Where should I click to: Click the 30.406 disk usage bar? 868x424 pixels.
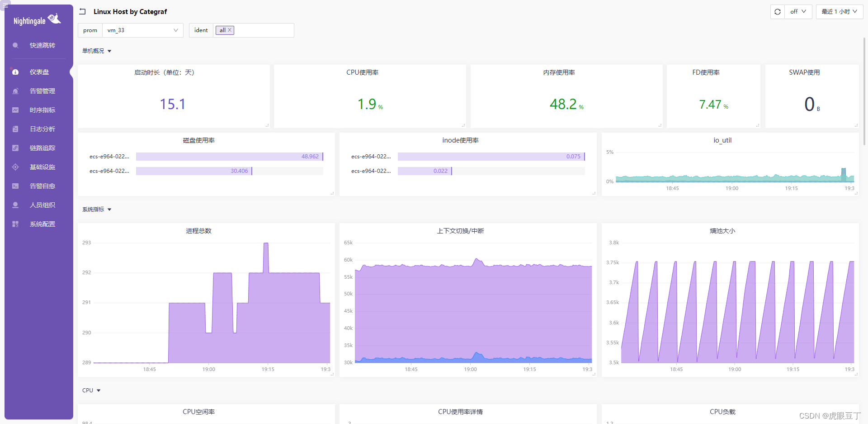[194, 171]
